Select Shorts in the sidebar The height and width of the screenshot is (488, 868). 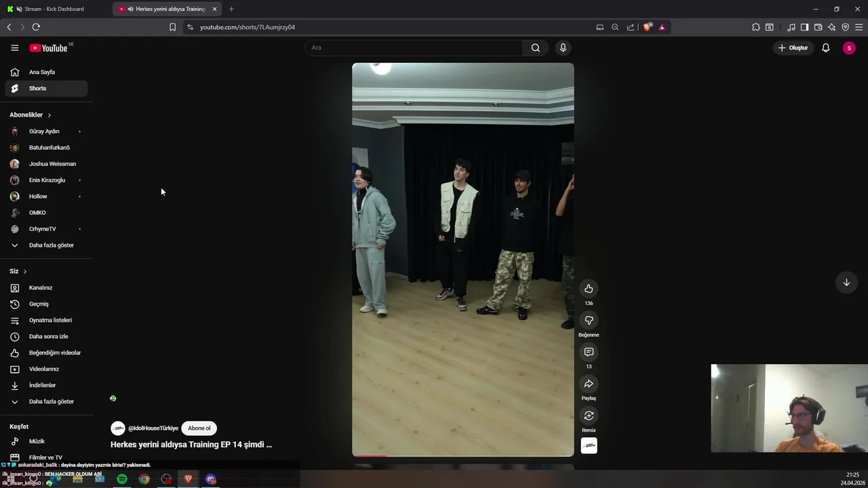tap(46, 88)
